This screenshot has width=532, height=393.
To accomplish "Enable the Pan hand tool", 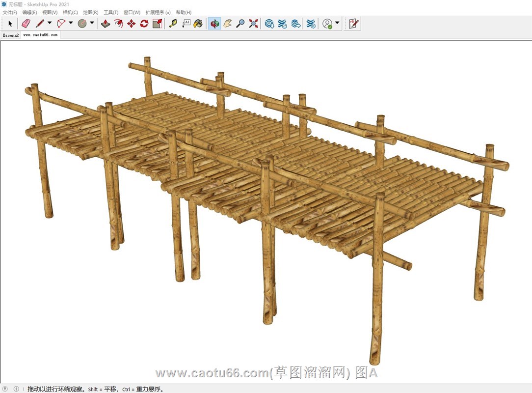I will click(227, 23).
